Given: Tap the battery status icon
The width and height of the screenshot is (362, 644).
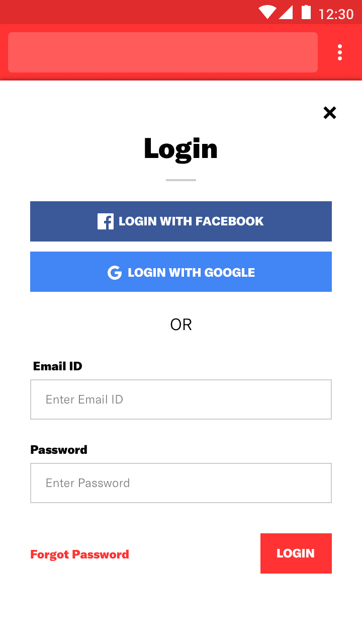Looking at the screenshot, I should tap(306, 13).
